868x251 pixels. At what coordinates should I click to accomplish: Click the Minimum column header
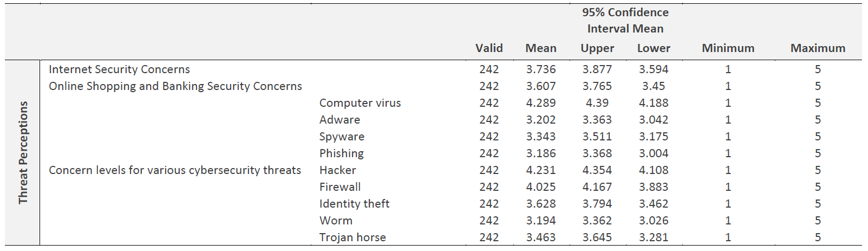[728, 48]
